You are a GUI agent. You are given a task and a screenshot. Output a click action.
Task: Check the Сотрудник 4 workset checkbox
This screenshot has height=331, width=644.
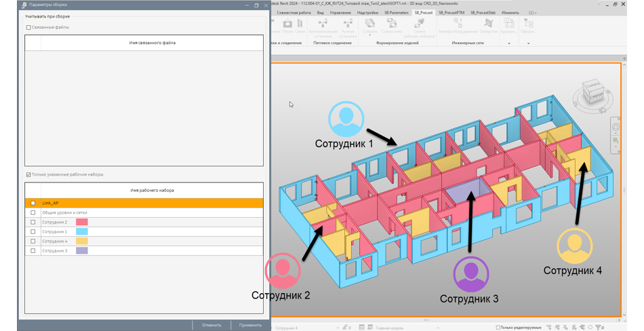pyautogui.click(x=33, y=241)
